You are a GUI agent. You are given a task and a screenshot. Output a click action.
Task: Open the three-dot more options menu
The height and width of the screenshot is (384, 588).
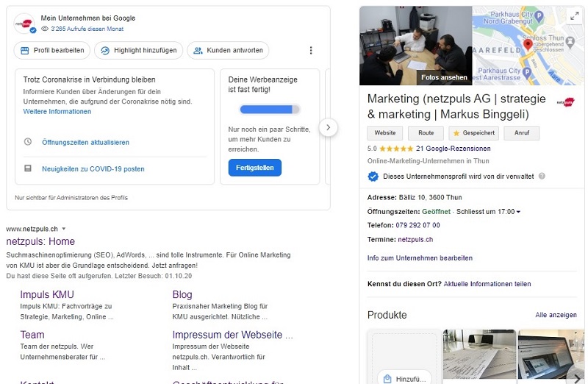click(311, 50)
